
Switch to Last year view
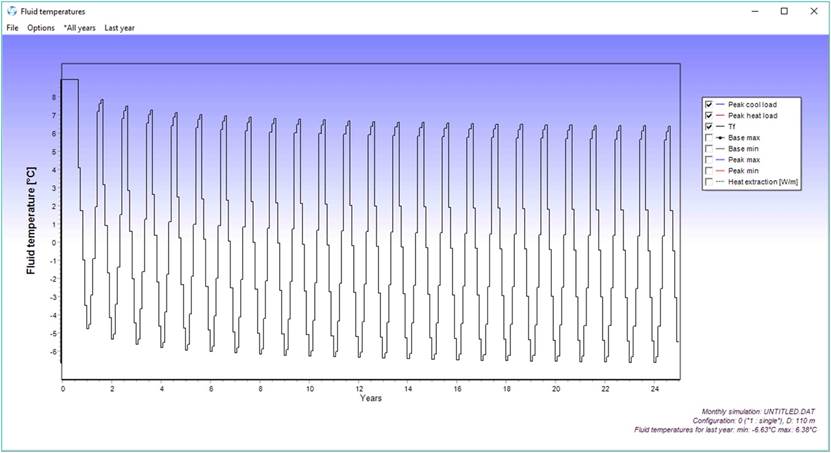click(120, 28)
